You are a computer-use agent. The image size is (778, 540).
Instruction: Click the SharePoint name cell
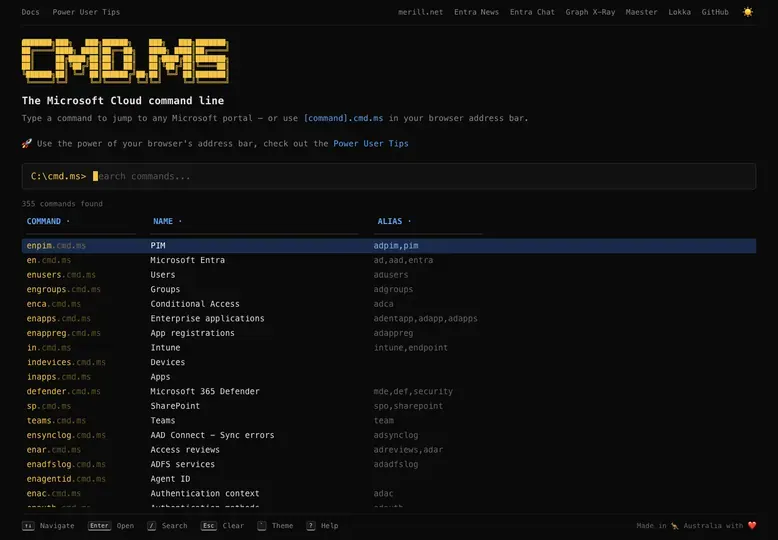pyautogui.click(x=175, y=406)
